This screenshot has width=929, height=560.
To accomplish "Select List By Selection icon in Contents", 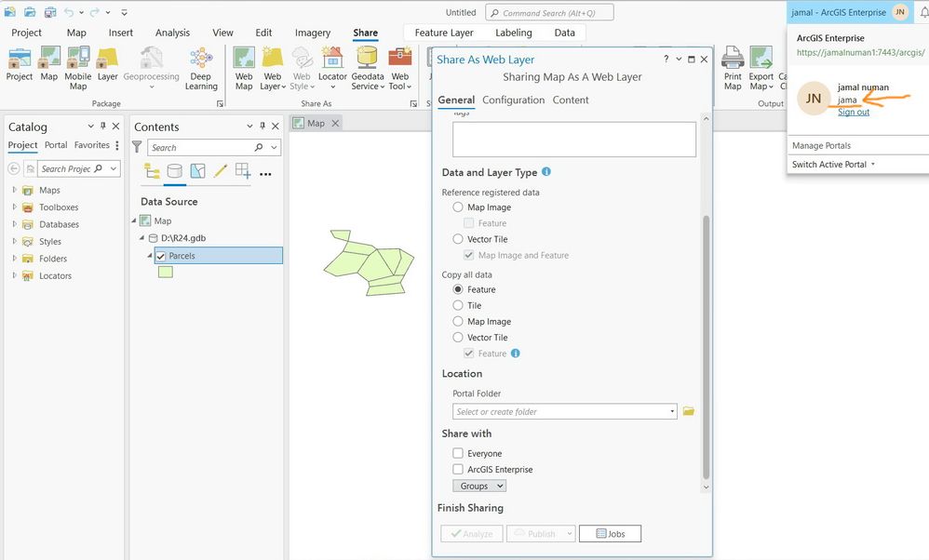I will [x=198, y=172].
